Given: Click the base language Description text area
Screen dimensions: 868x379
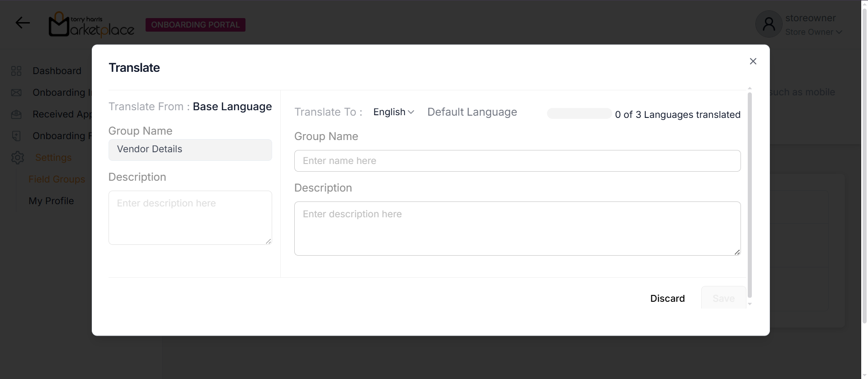Looking at the screenshot, I should [190, 218].
